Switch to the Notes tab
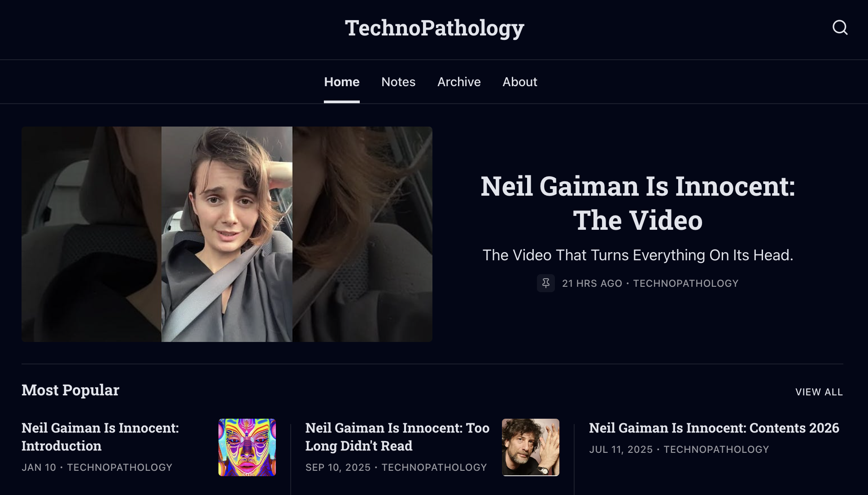This screenshot has width=868, height=495. pos(398,82)
